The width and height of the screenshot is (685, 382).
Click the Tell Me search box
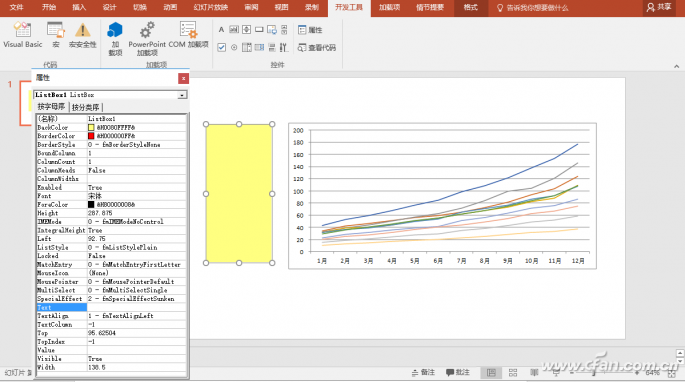tap(533, 7)
